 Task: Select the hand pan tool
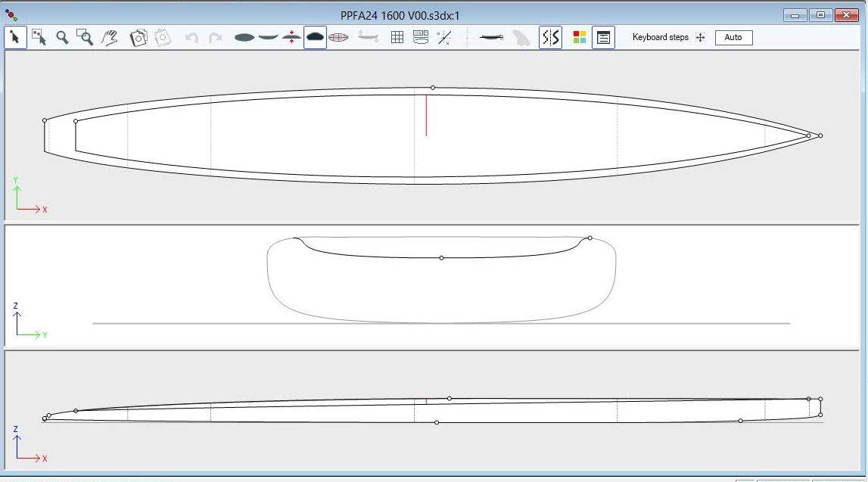click(110, 37)
